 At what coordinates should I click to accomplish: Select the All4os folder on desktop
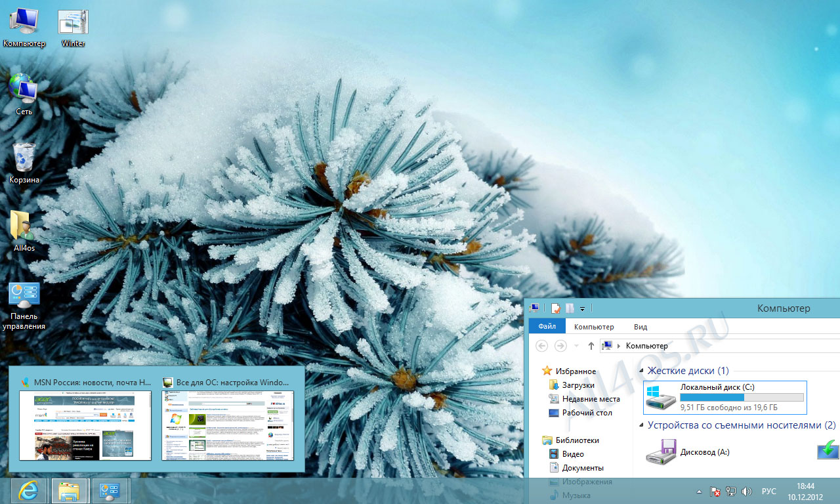(x=24, y=231)
